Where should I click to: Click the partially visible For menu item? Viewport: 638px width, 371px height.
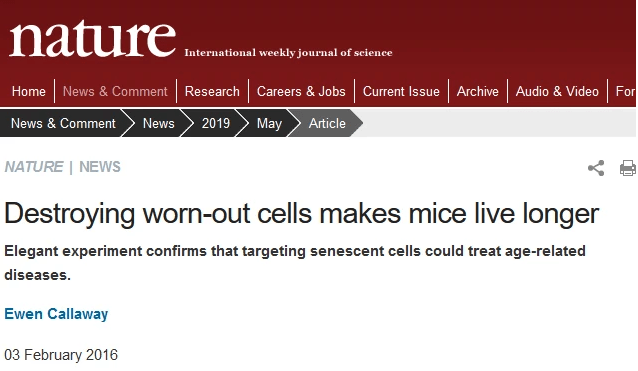[625, 91]
